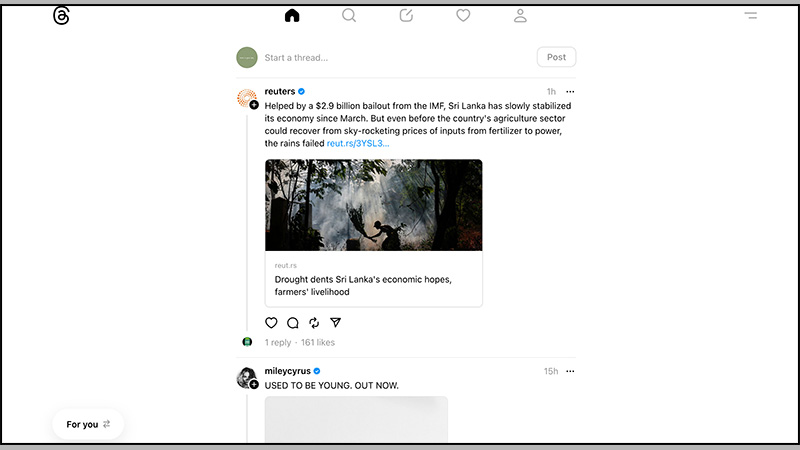
Task: Click the Threads logo icon
Action: [62, 16]
